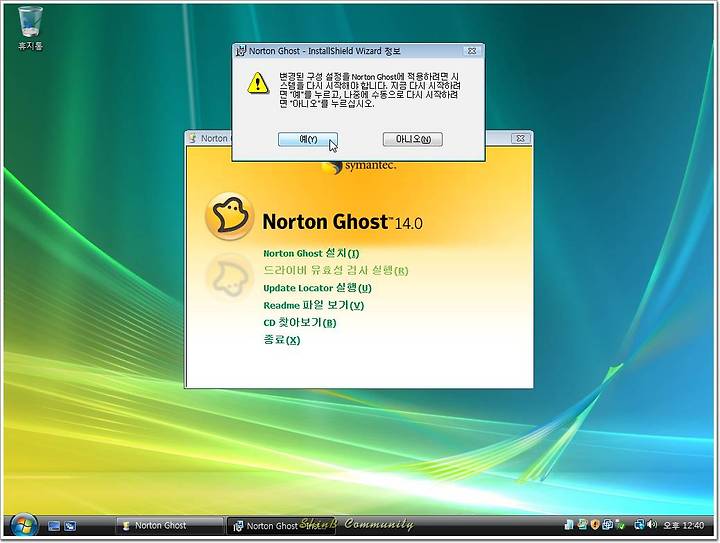Click the 예(Y) button to restart now
Image resolution: width=720 pixels, height=543 pixels.
point(308,140)
